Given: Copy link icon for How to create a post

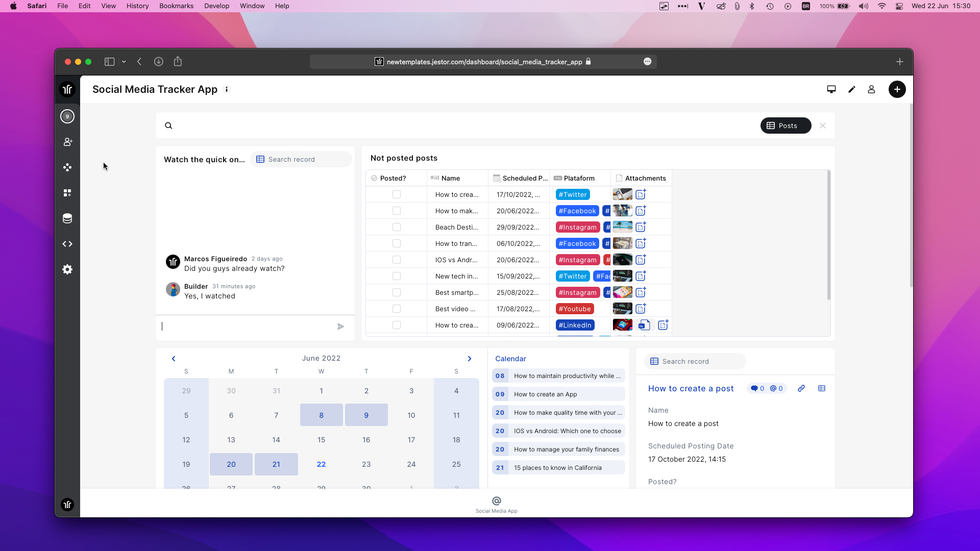Looking at the screenshot, I should pyautogui.click(x=801, y=388).
